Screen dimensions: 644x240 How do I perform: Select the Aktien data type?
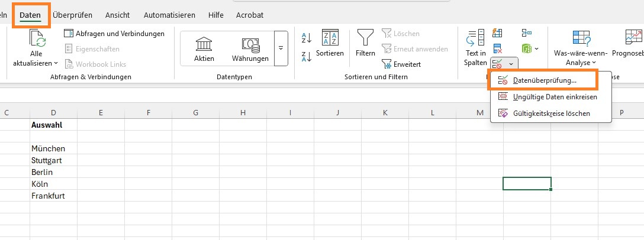pyautogui.click(x=204, y=48)
